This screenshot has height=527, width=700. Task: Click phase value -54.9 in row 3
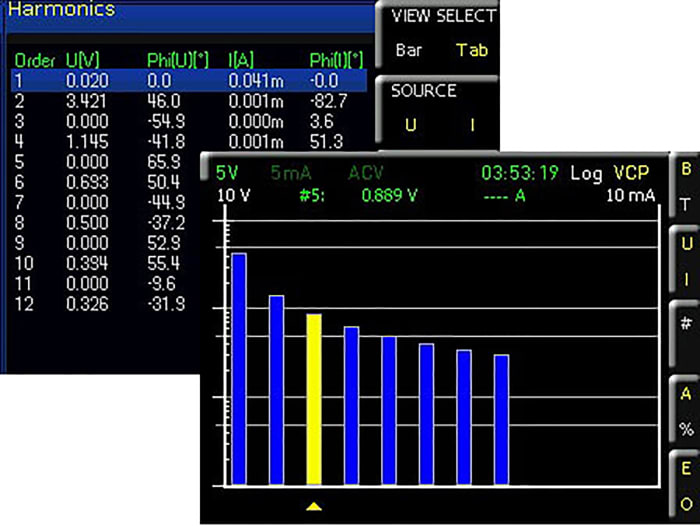(x=166, y=121)
